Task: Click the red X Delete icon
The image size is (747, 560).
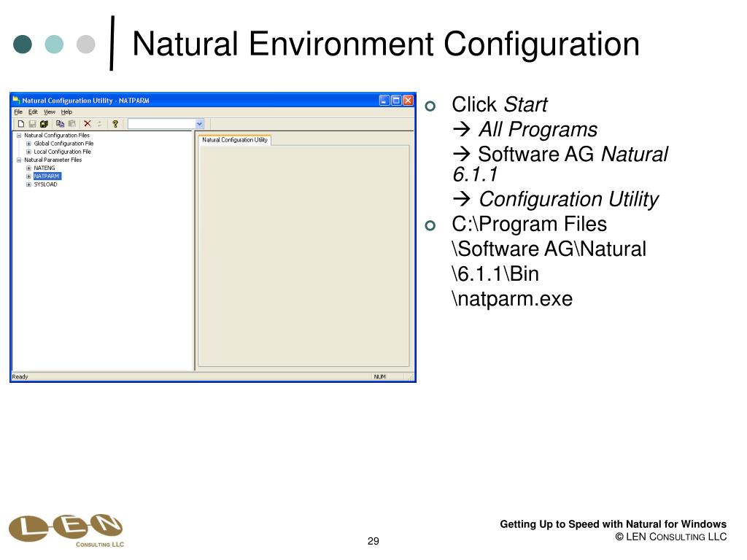Action: (x=88, y=124)
